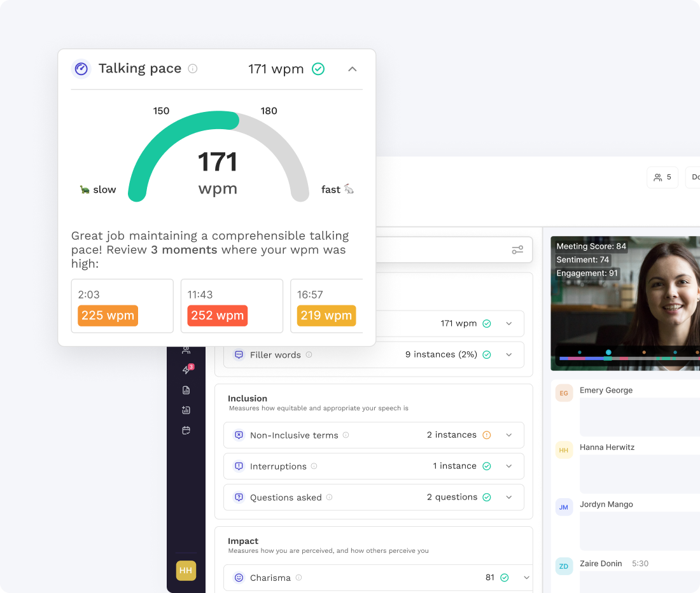Click the info icon next to Talking pace
Image resolution: width=700 pixels, height=593 pixels.
[192, 68]
